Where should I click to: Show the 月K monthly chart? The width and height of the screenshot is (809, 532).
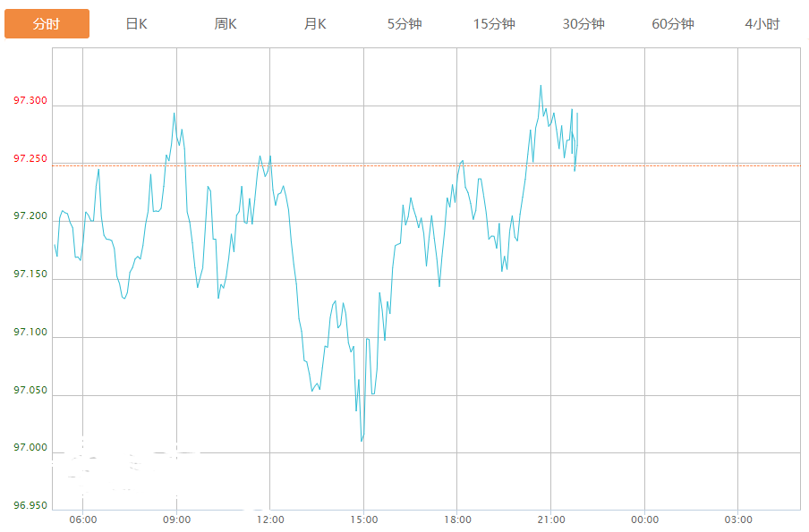315,24
